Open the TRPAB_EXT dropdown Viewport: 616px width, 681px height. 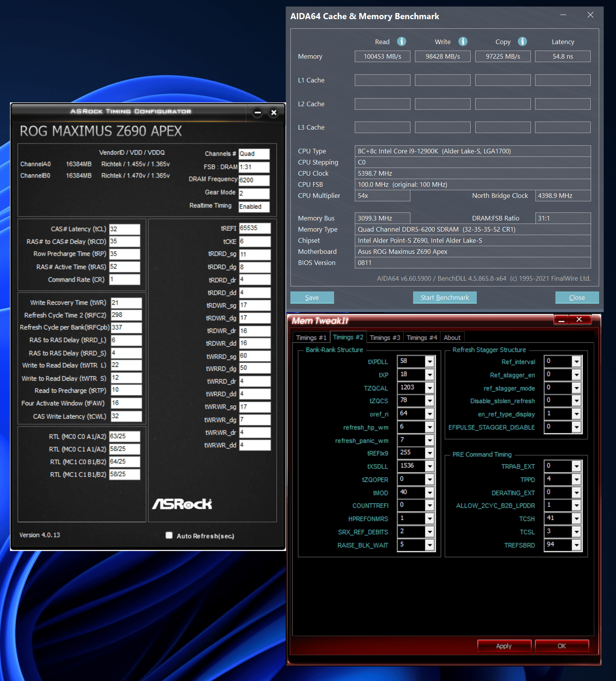point(576,467)
